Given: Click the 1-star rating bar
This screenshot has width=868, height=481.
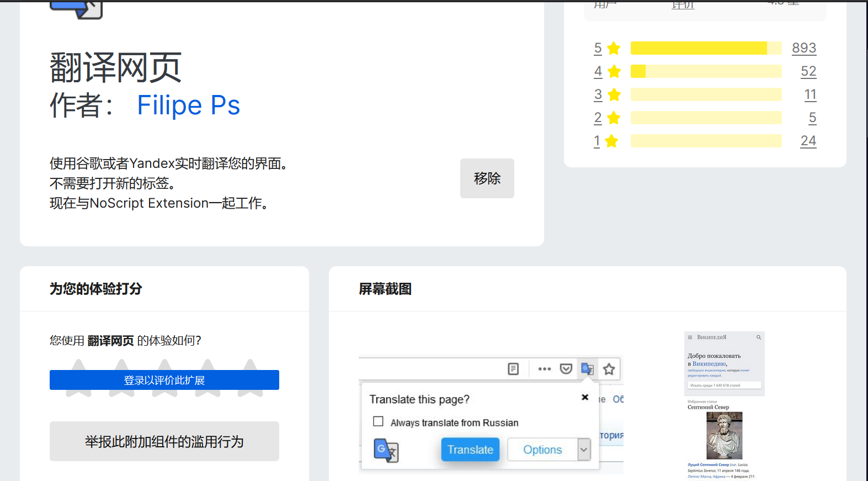Looking at the screenshot, I should click(x=706, y=141).
